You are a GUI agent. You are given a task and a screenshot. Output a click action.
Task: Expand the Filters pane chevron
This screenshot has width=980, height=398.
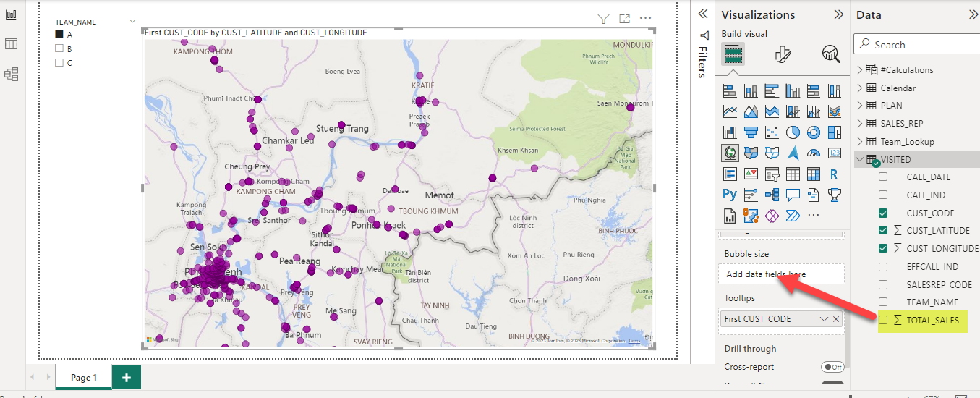point(702,14)
